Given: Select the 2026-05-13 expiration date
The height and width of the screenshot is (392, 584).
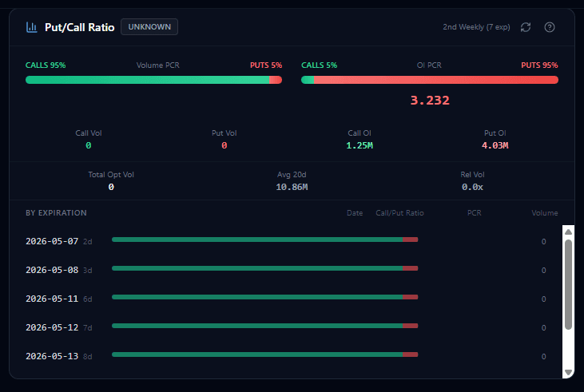Looking at the screenshot, I should [x=52, y=356].
